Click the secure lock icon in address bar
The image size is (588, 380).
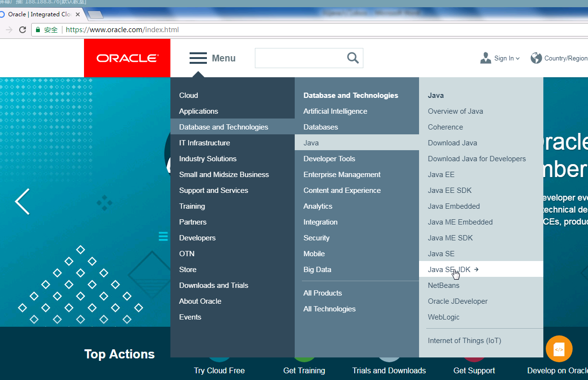[x=38, y=30]
